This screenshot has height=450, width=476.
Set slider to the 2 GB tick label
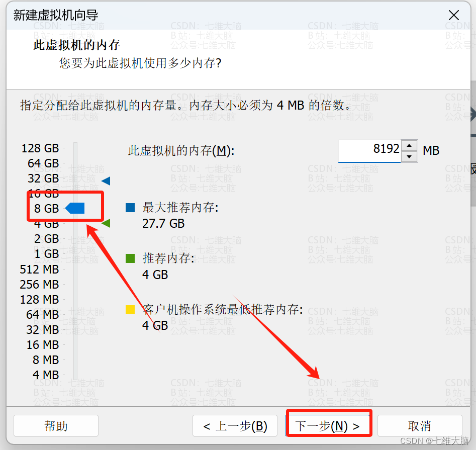click(x=46, y=239)
